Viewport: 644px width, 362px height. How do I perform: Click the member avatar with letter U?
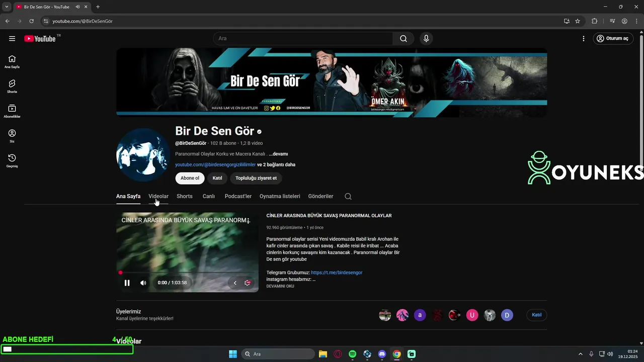[x=472, y=315]
